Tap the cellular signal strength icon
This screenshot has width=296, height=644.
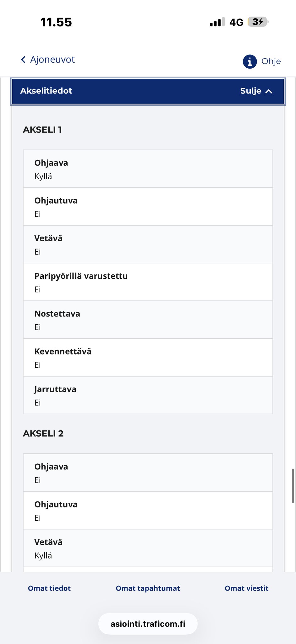point(217,22)
